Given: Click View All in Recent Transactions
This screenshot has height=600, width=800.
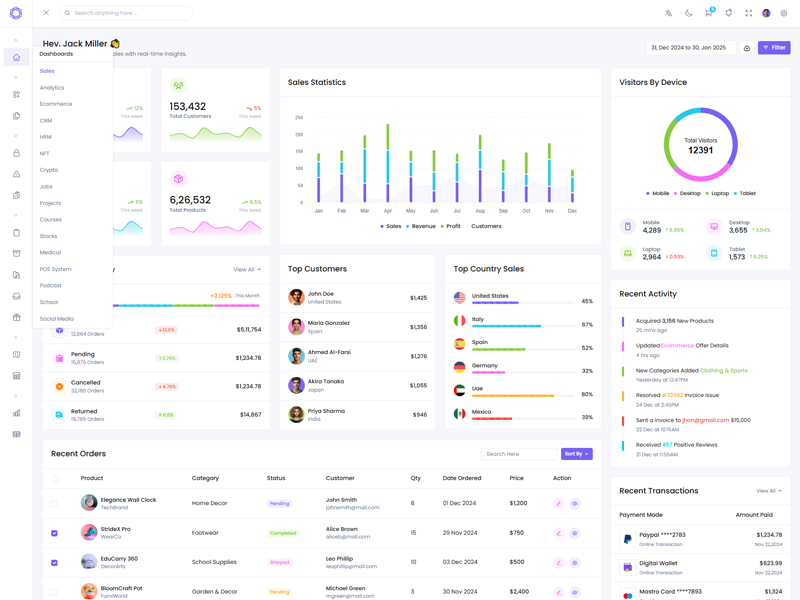Looking at the screenshot, I should pos(768,491).
